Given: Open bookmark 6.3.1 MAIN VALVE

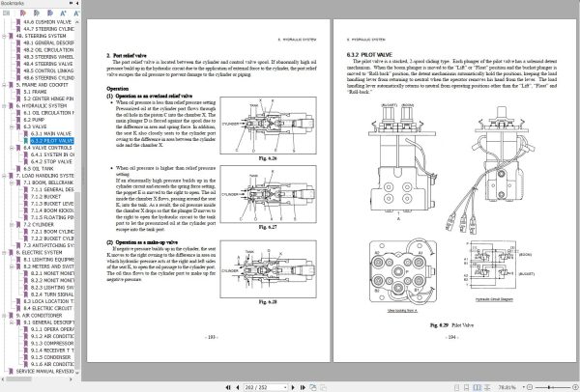Looking at the screenshot, I should [51, 134].
